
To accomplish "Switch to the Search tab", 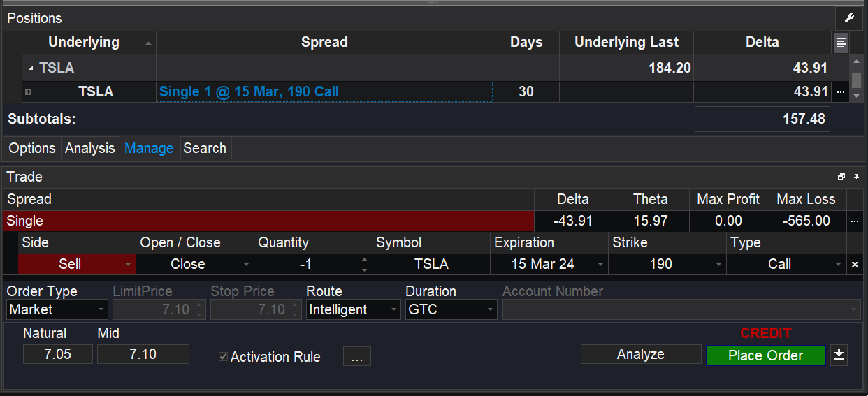I will tap(205, 148).
